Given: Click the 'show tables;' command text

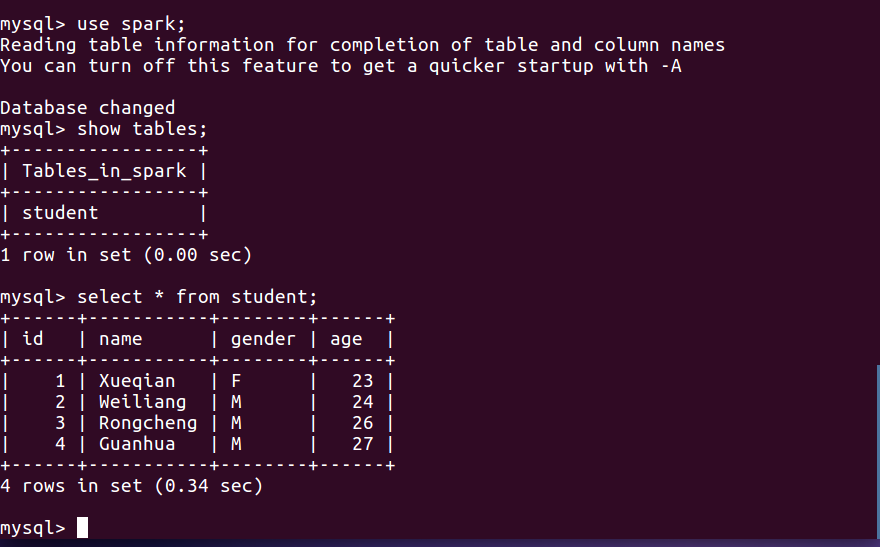Looking at the screenshot, I should click(142, 129).
